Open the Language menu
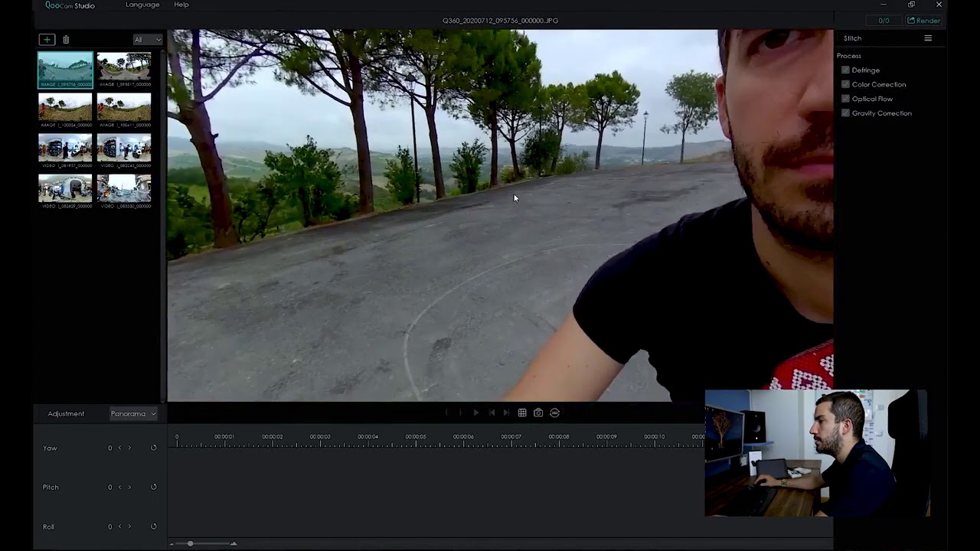 (x=142, y=5)
